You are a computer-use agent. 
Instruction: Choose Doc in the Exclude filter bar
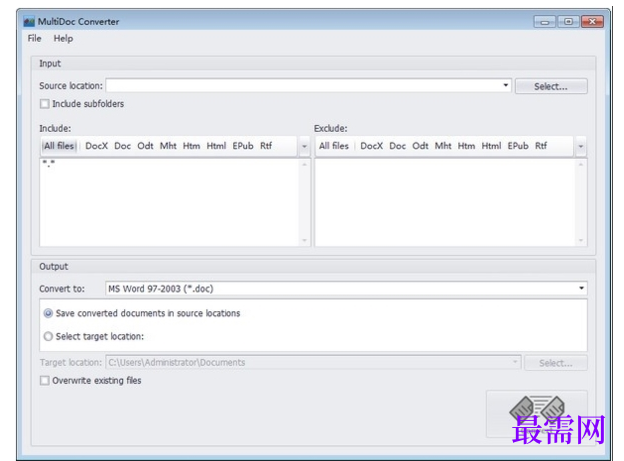(x=397, y=146)
